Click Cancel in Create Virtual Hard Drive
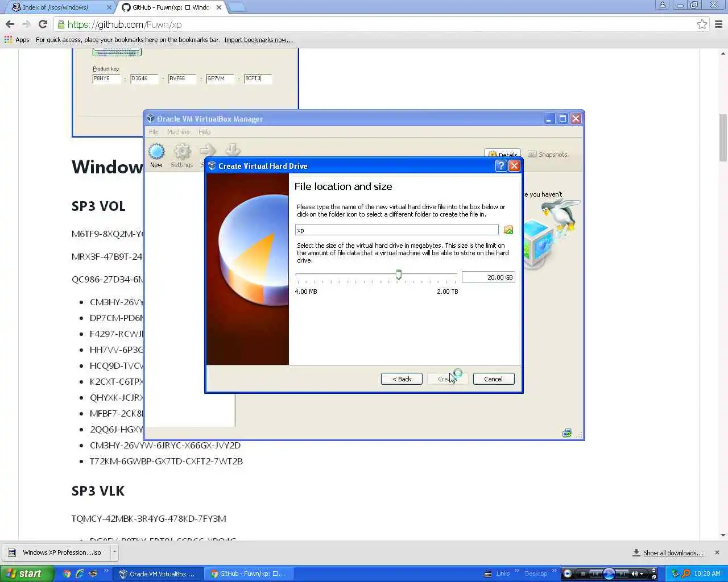This screenshot has width=728, height=582. point(494,379)
